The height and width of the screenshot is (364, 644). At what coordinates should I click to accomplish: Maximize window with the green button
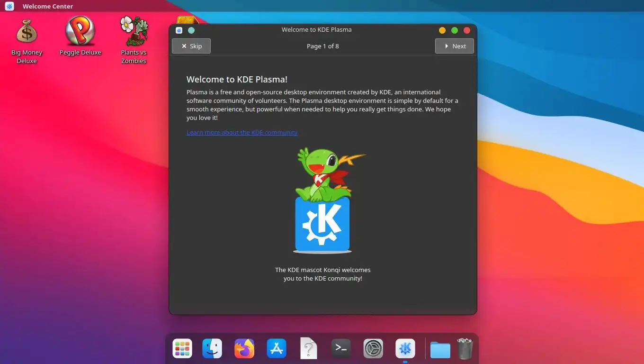click(x=455, y=30)
